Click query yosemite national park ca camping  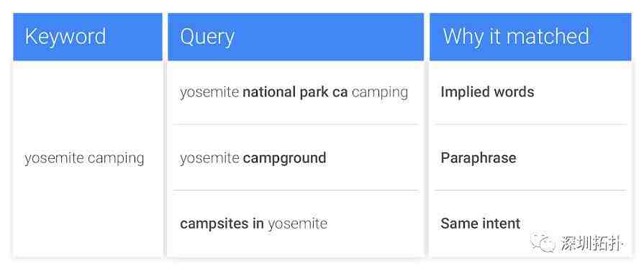(x=294, y=93)
